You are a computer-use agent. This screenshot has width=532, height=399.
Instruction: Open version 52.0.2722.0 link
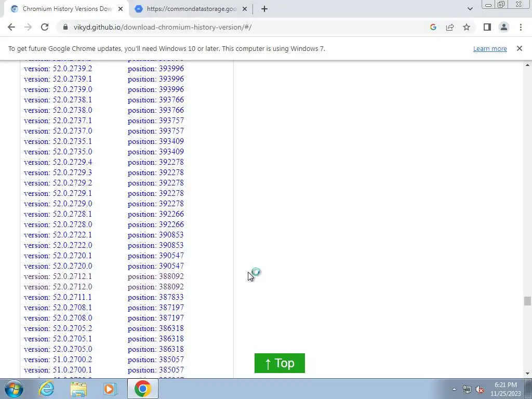(58, 245)
